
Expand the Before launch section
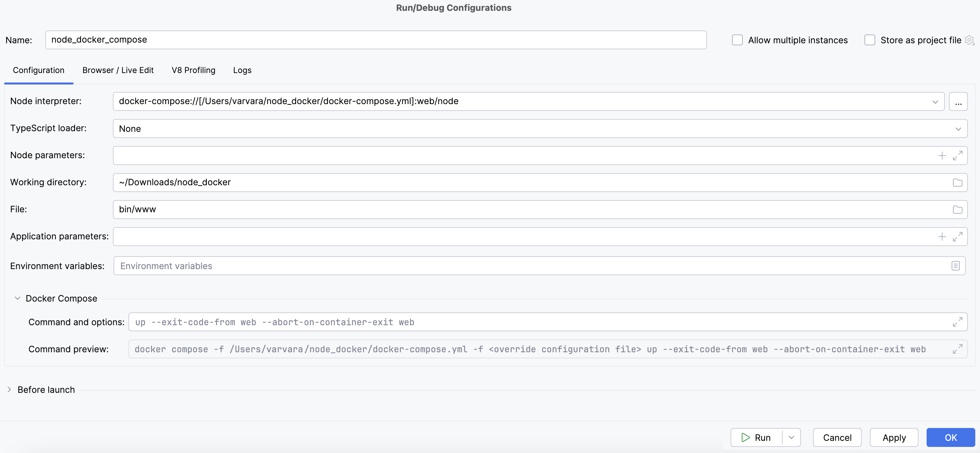point(9,389)
